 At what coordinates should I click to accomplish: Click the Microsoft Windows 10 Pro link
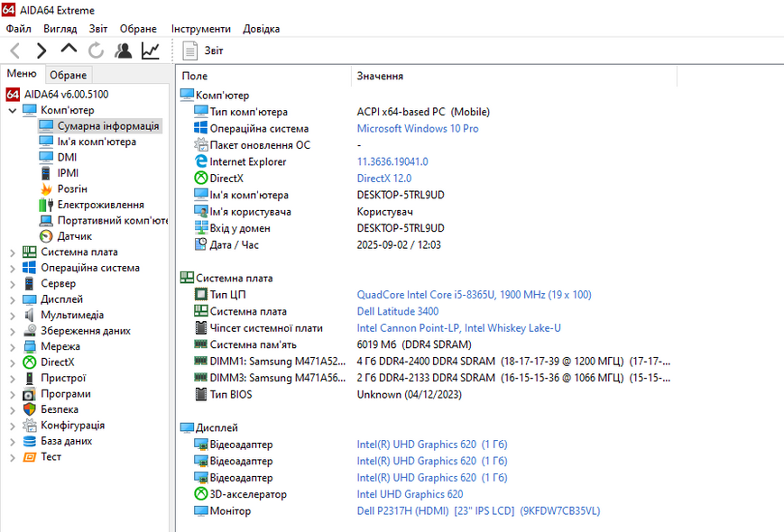[418, 128]
